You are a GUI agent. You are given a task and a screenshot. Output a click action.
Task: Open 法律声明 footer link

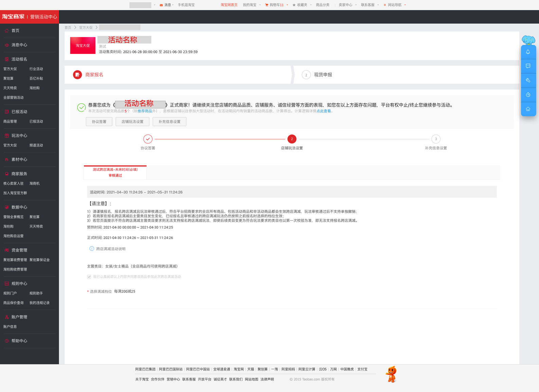267,379
